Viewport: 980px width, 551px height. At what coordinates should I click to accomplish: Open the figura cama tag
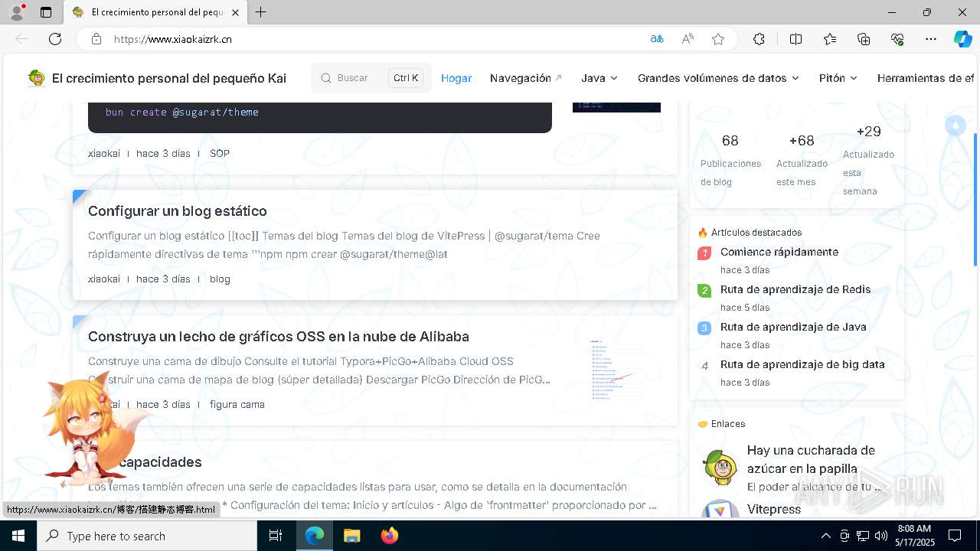pyautogui.click(x=237, y=404)
